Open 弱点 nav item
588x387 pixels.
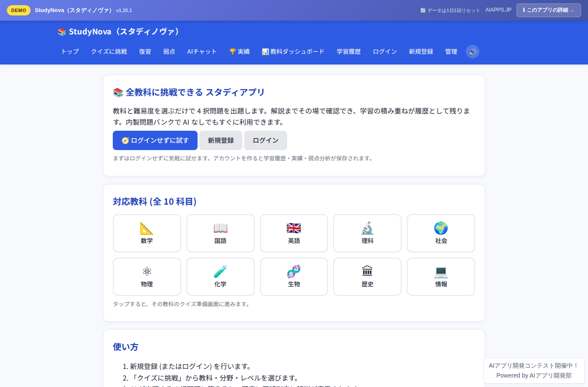tap(169, 52)
